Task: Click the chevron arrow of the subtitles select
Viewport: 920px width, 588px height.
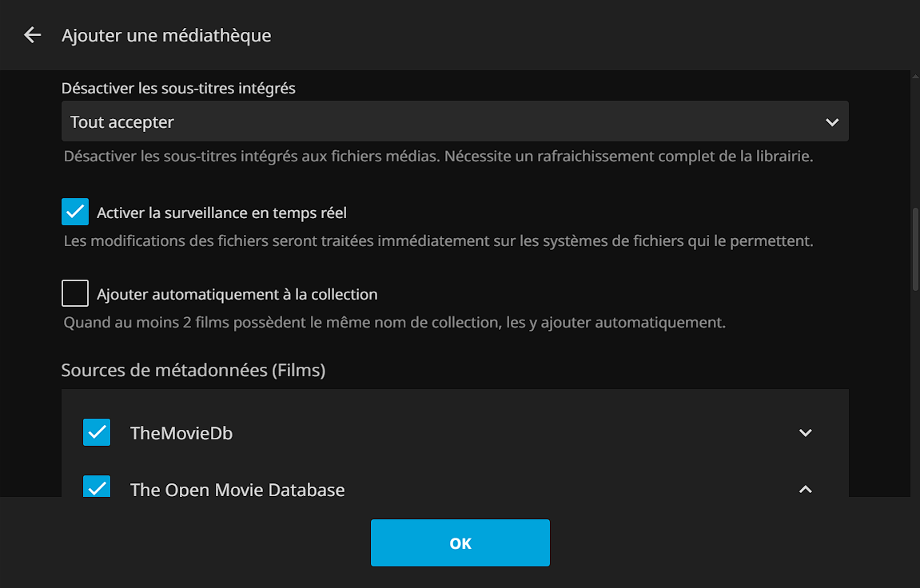Action: tap(832, 122)
